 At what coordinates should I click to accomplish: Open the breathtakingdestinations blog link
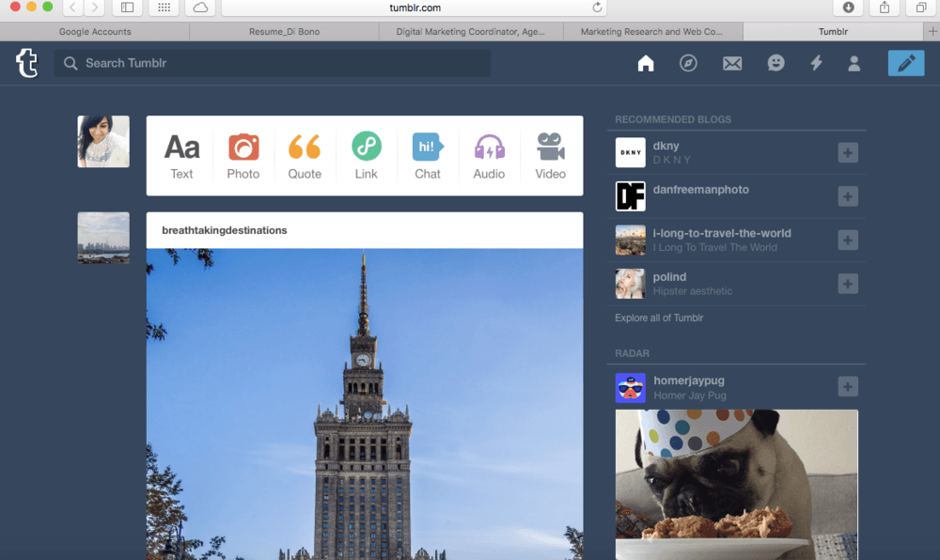click(x=225, y=230)
